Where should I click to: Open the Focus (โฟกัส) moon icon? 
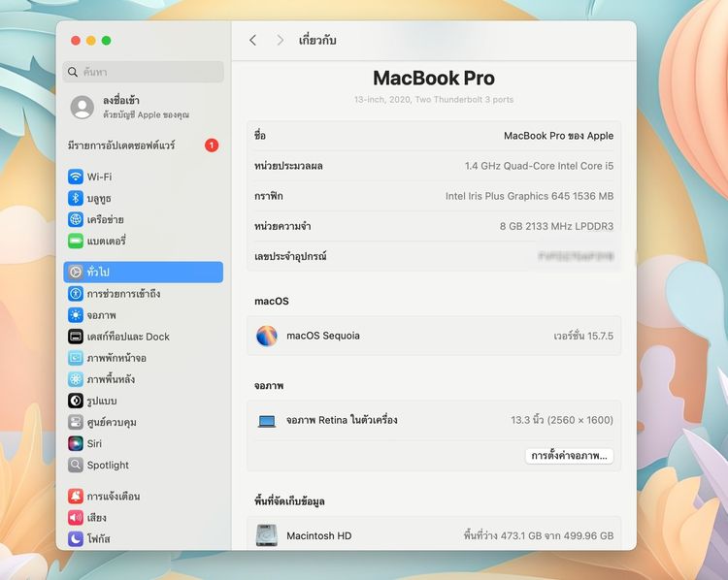pyautogui.click(x=75, y=538)
